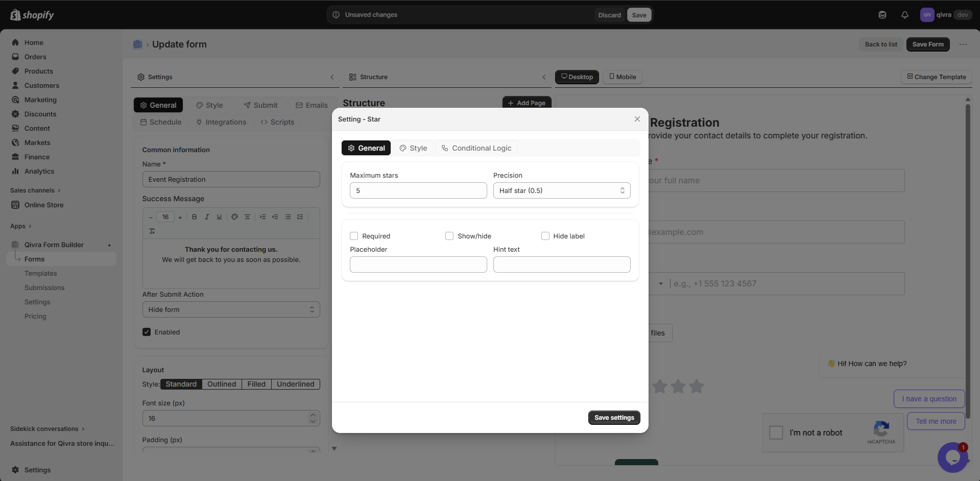Open Marketing in the sidebar

(x=40, y=100)
